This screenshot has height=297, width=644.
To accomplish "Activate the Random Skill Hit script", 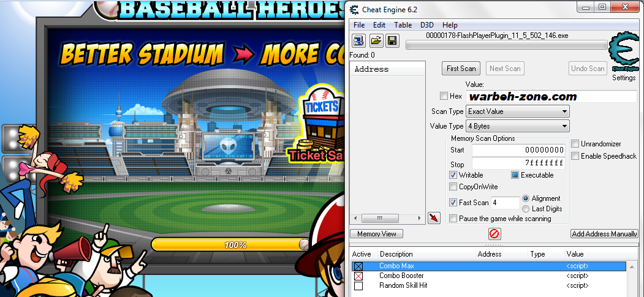I will click(358, 286).
